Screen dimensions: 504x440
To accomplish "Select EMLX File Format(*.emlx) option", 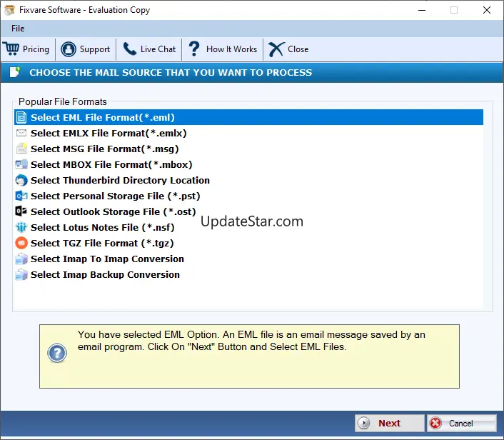I will click(x=248, y=133).
